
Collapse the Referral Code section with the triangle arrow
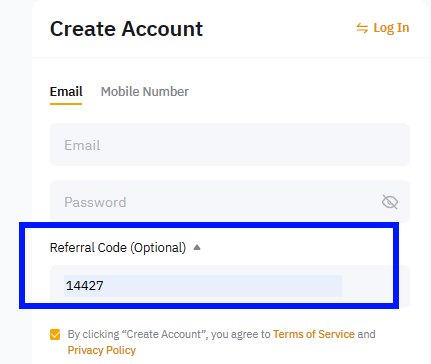tap(197, 247)
